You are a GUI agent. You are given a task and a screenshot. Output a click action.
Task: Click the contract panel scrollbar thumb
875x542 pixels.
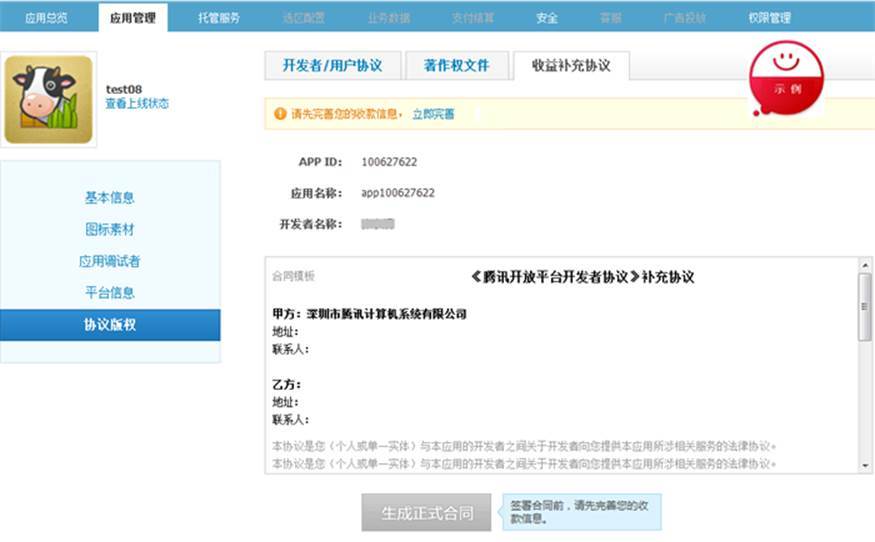(x=865, y=306)
